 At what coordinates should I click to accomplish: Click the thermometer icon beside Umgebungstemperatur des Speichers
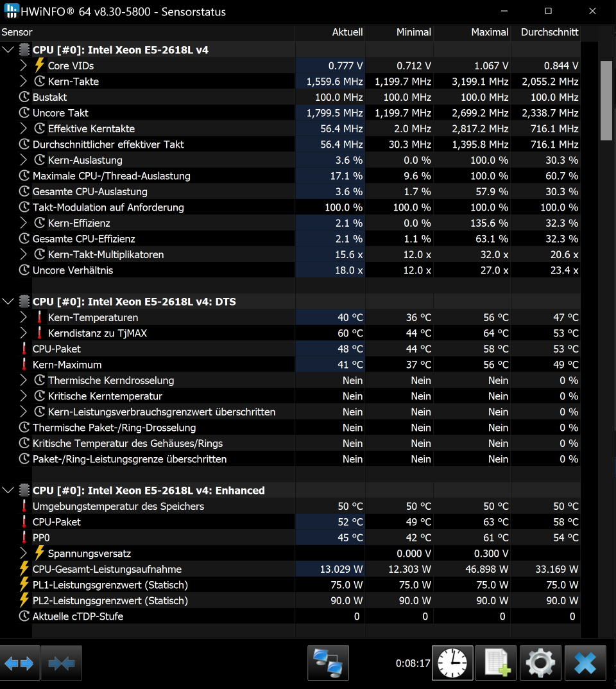coord(24,506)
